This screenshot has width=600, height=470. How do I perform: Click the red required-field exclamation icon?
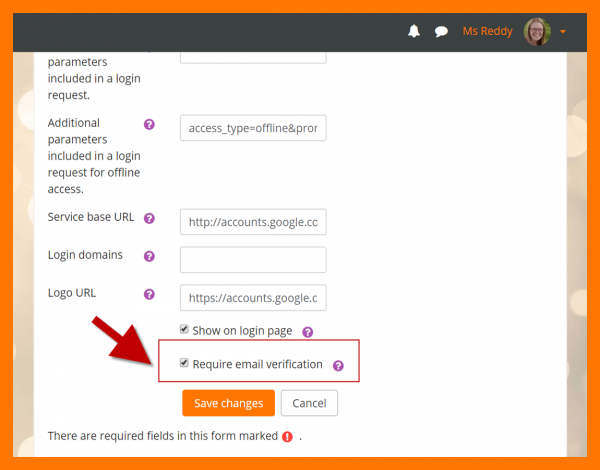coord(287,437)
